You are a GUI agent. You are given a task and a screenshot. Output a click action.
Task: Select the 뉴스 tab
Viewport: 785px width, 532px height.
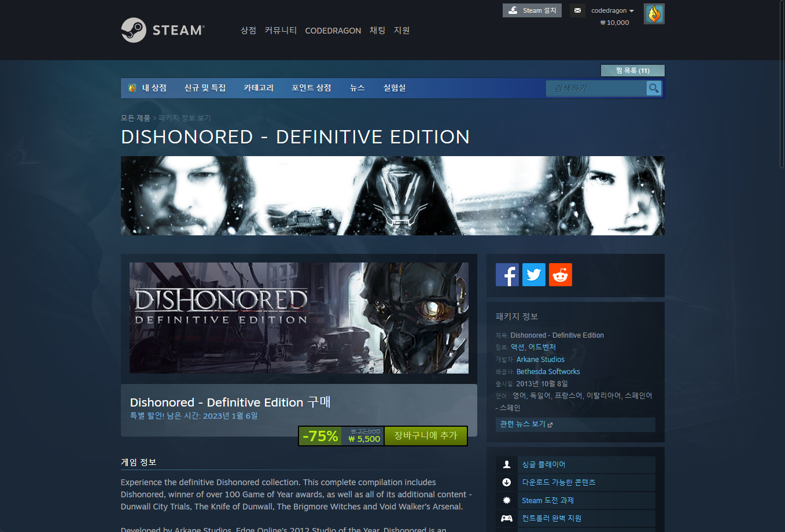tap(357, 88)
